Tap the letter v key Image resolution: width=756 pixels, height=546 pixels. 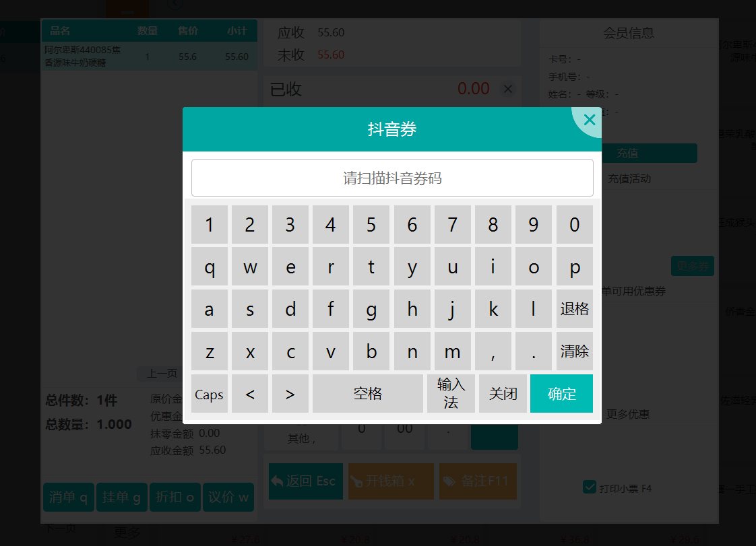331,351
